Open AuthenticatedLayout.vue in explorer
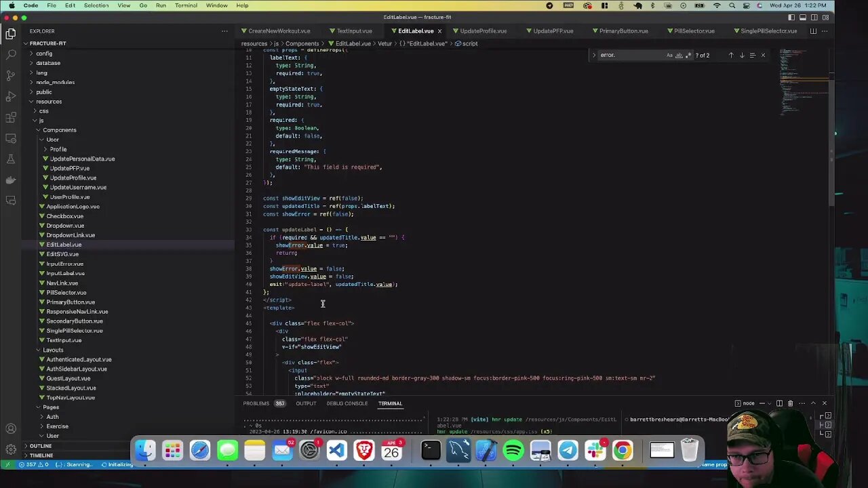This screenshot has height=488, width=868. (x=79, y=359)
